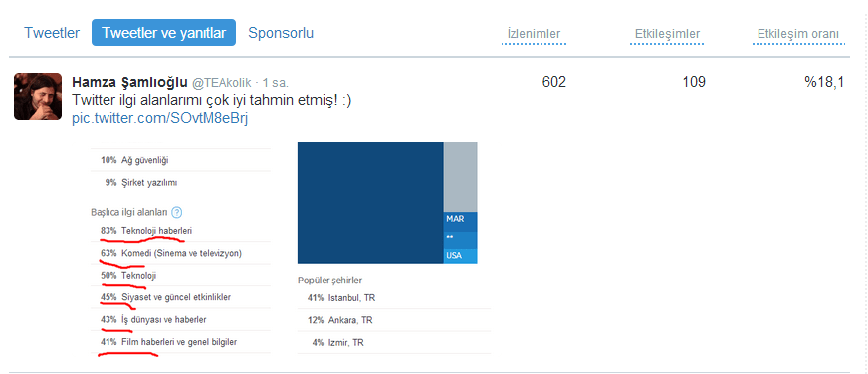Click the Istanbul, TR city row
This screenshot has width=868, height=374.
click(394, 298)
